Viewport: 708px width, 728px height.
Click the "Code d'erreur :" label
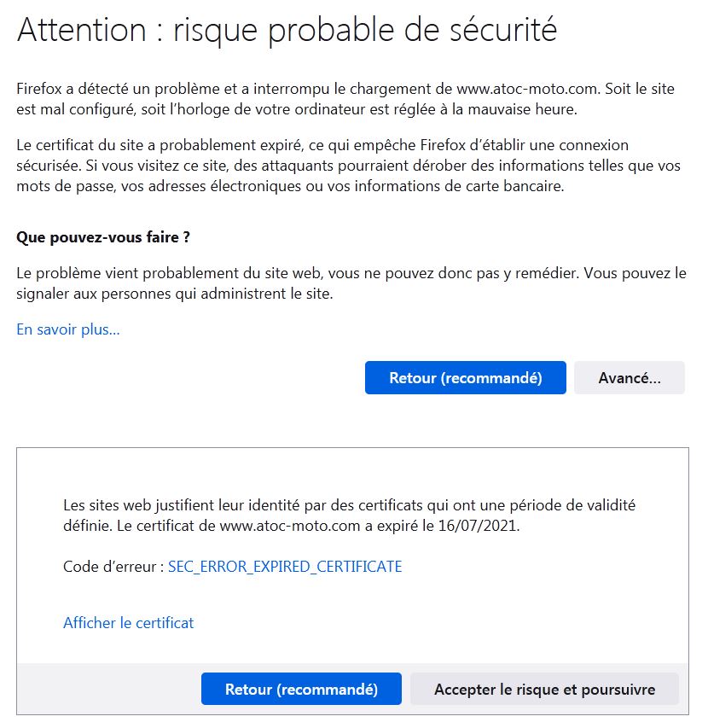point(113,567)
